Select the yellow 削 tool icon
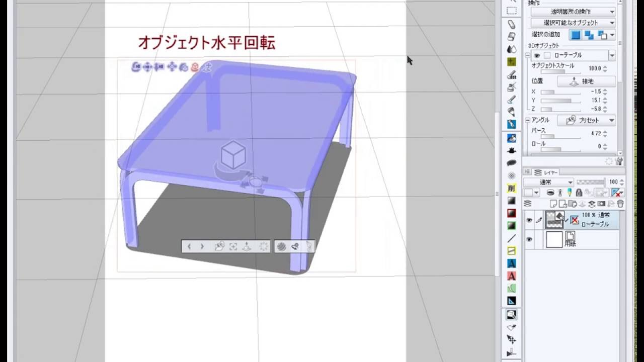 coord(512,188)
